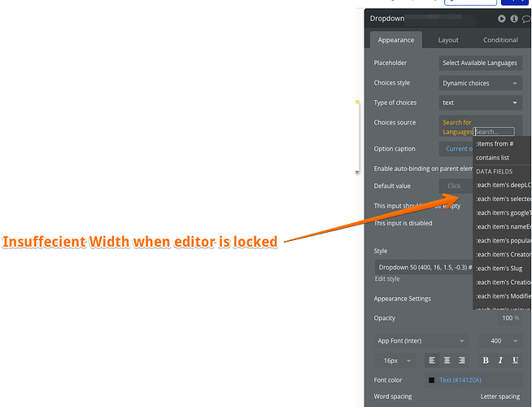
Task: Click the 'Enable auto-binding on parent' label
Action: (423, 168)
